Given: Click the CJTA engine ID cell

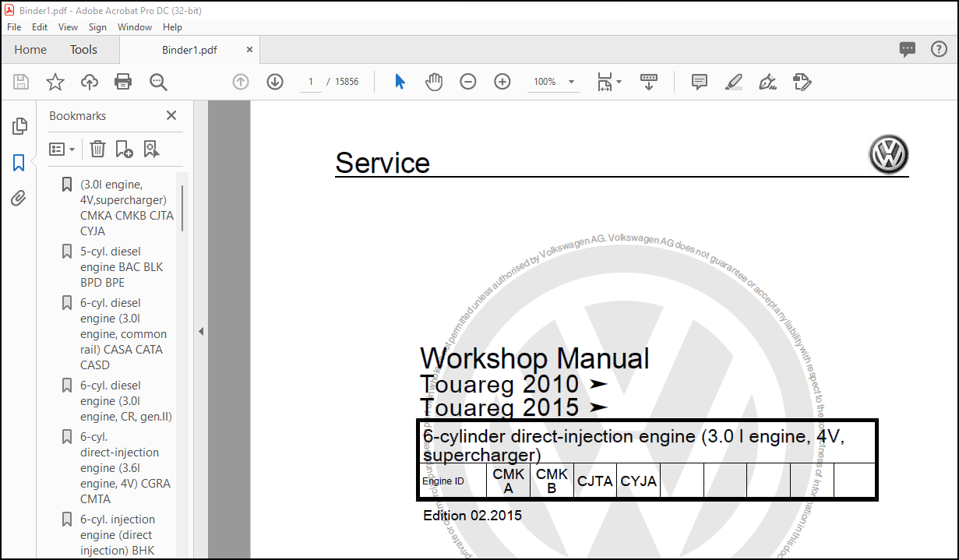Looking at the screenshot, I should click(x=595, y=481).
